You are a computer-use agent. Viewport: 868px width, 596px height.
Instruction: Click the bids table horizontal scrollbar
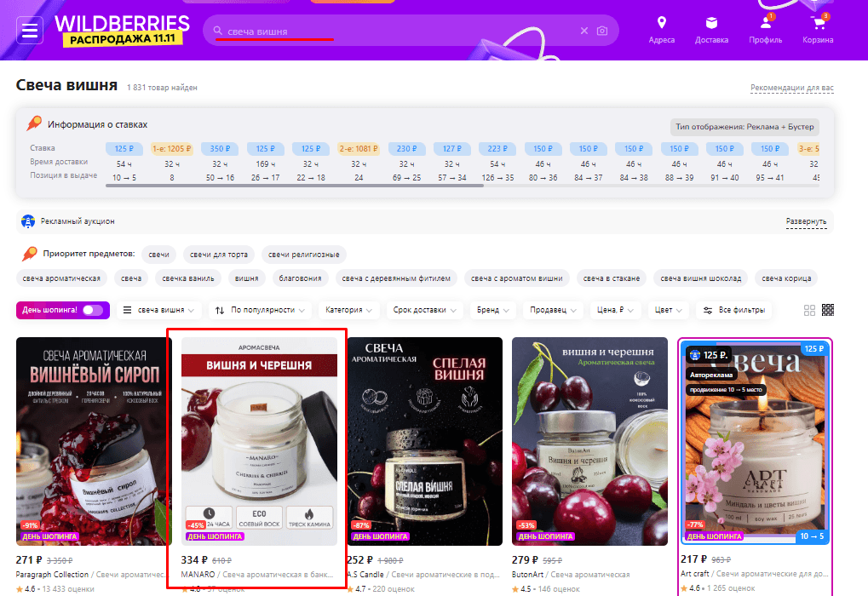click(295, 186)
